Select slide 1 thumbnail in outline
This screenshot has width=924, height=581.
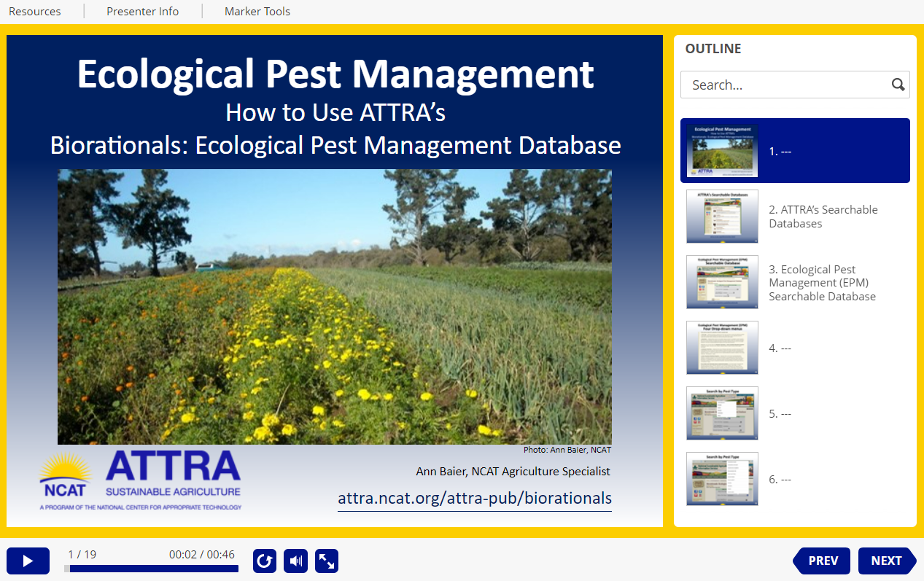click(722, 151)
